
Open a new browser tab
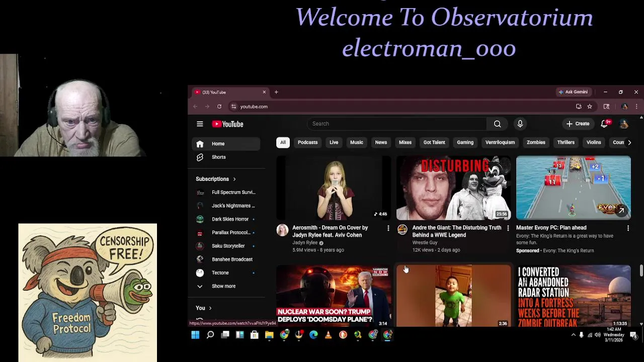coord(276,92)
